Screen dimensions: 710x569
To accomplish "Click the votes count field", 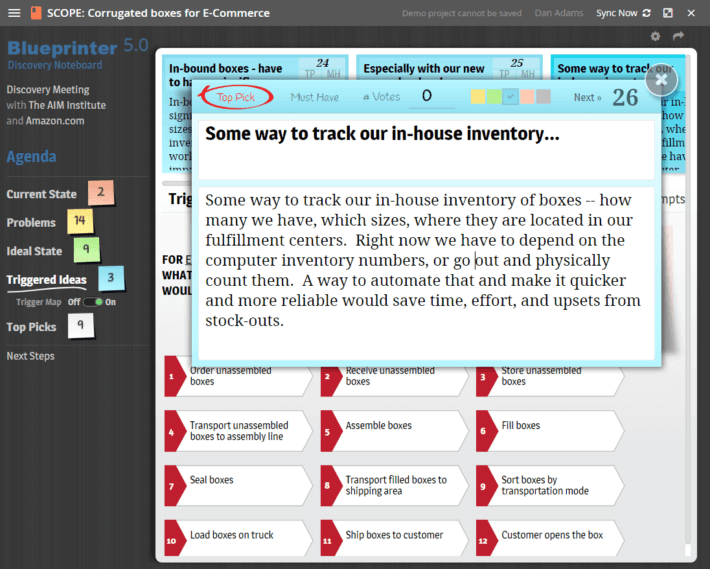I will [x=431, y=96].
